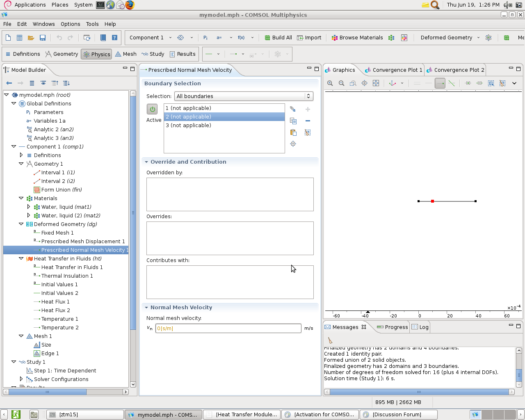
Task: Click the zoom in icon in Graphics
Action: click(330, 83)
